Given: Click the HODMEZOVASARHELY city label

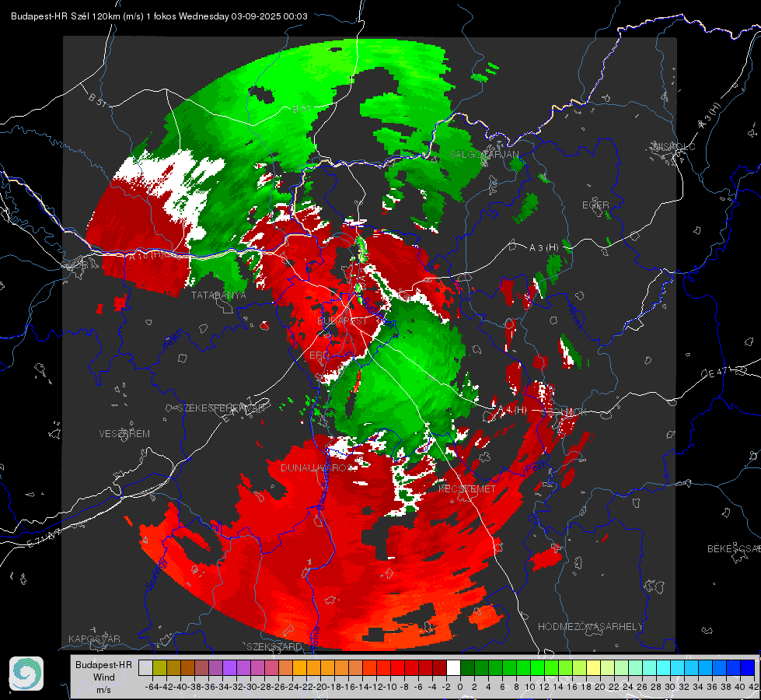Looking at the screenshot, I should [x=591, y=627].
